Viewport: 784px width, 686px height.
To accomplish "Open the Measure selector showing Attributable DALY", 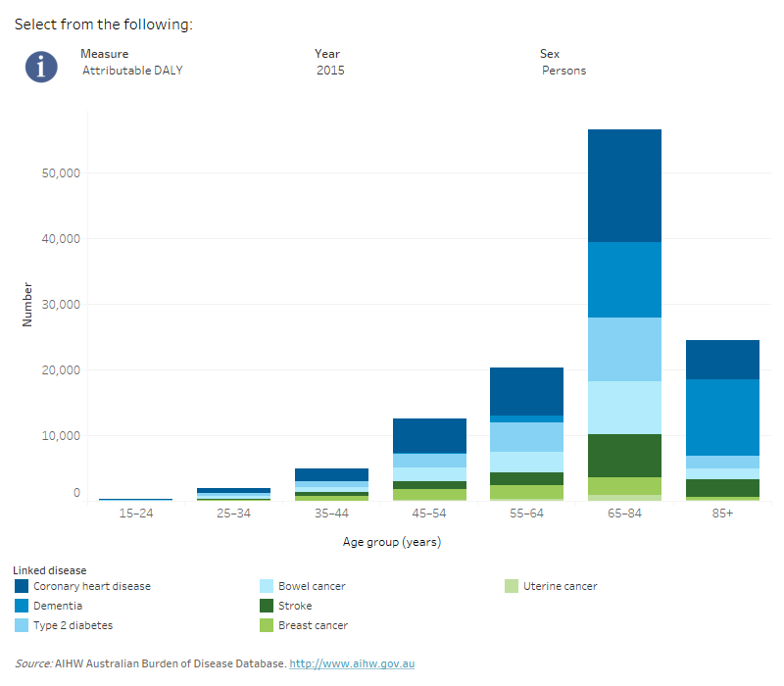I will [132, 71].
